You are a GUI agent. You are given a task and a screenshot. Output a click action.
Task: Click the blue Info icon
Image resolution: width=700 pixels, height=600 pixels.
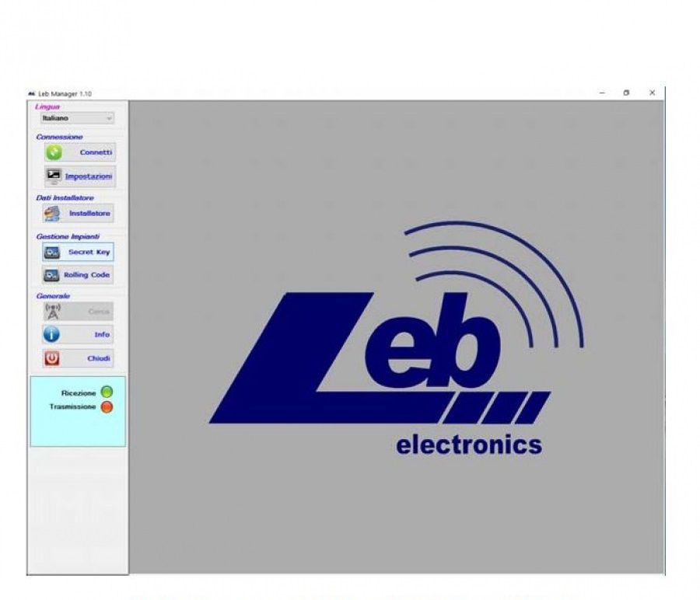(x=51, y=335)
